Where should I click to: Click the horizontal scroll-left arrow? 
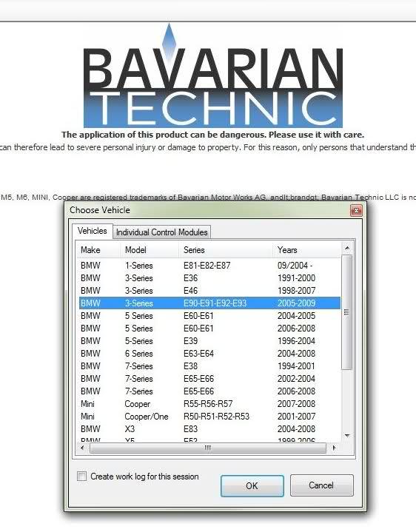pyautogui.click(x=82, y=448)
